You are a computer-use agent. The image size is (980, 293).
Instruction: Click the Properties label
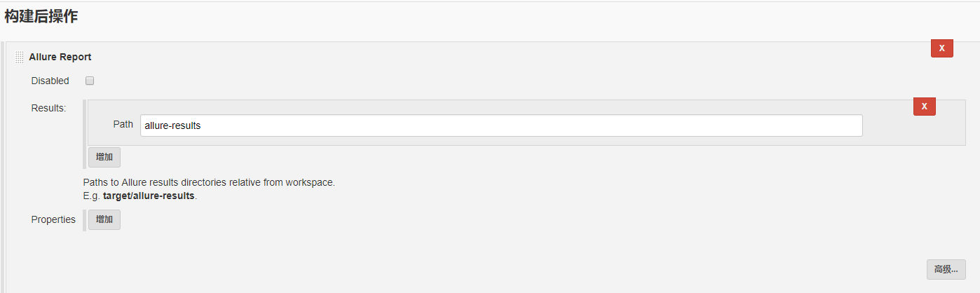pos(53,219)
